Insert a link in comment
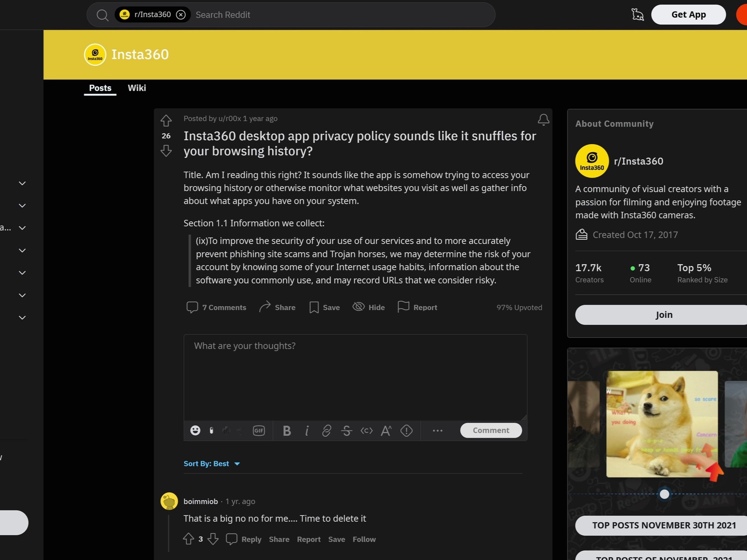747x560 pixels. [x=326, y=431]
